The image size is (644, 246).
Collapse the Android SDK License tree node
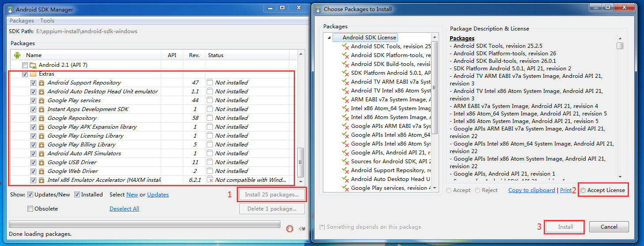(x=329, y=38)
